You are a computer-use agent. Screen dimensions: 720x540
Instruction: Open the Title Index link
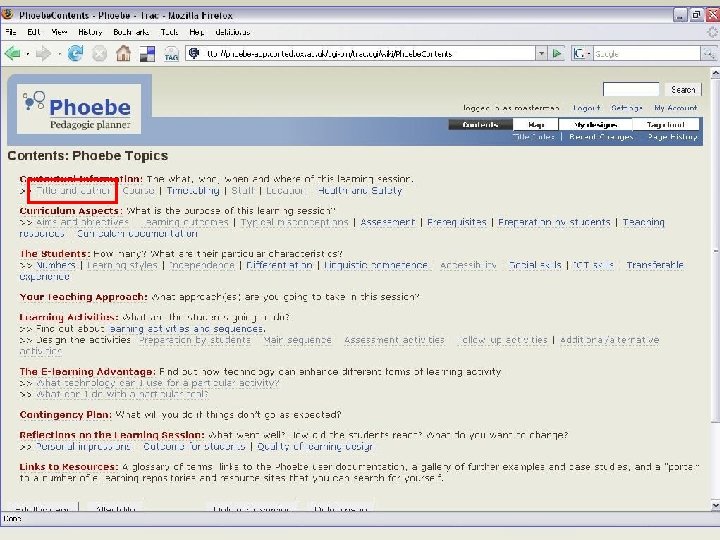(533, 137)
